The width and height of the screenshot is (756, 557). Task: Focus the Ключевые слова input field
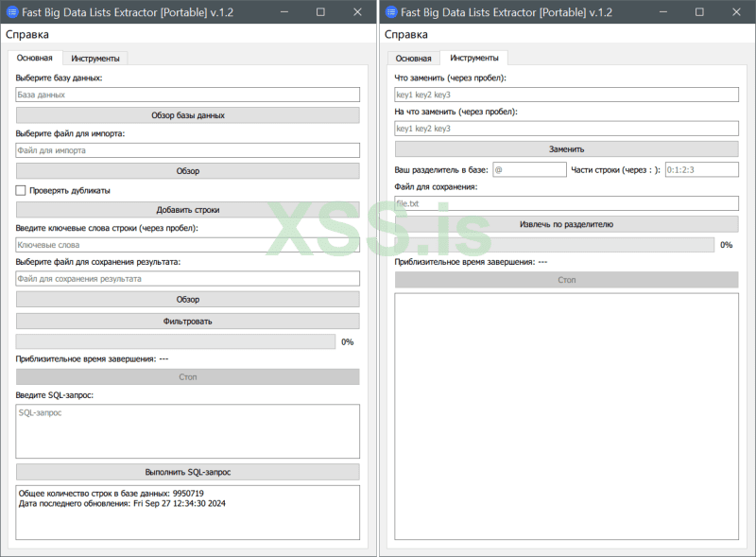tap(188, 245)
